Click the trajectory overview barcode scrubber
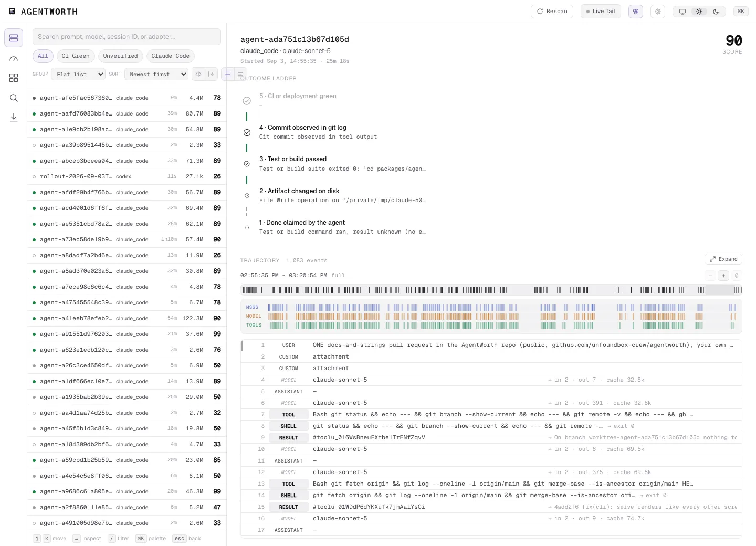 (x=491, y=290)
